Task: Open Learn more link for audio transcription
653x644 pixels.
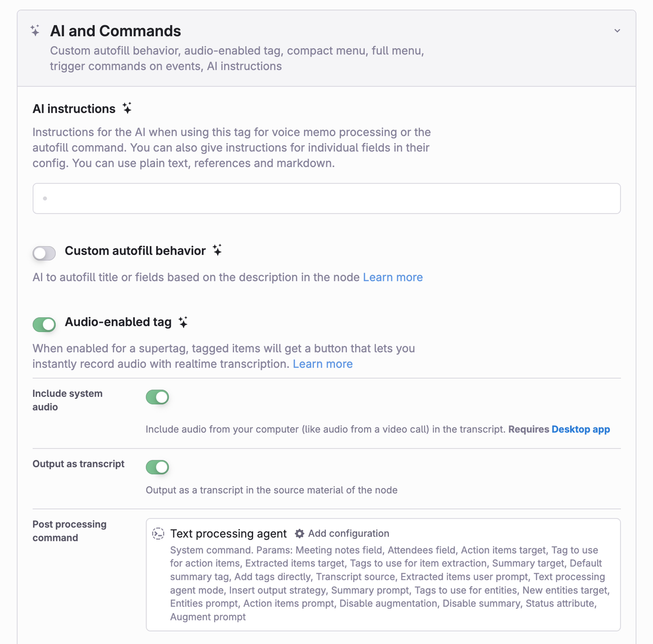Action: coord(322,364)
